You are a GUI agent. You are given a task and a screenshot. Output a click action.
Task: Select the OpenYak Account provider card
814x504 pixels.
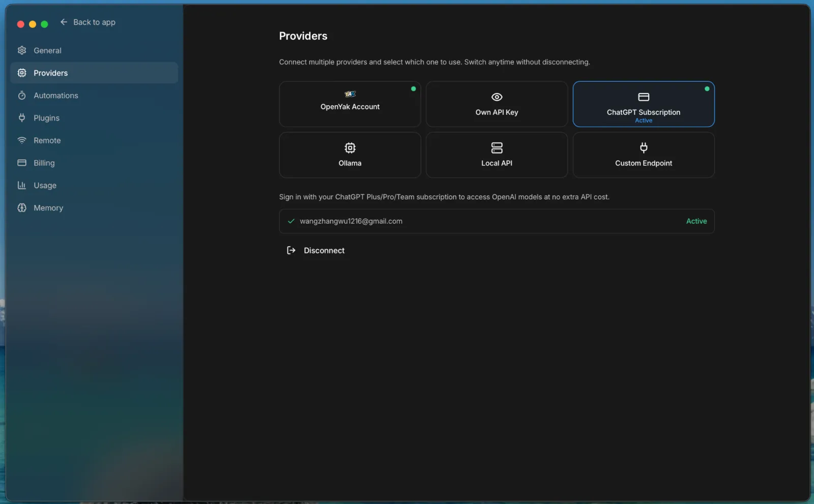tap(350, 104)
